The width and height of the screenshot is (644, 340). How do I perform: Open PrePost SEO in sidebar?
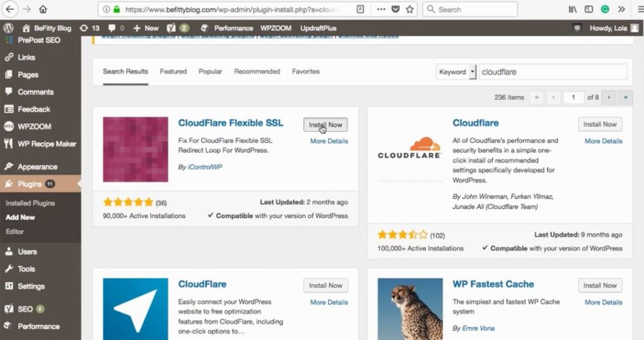[40, 40]
